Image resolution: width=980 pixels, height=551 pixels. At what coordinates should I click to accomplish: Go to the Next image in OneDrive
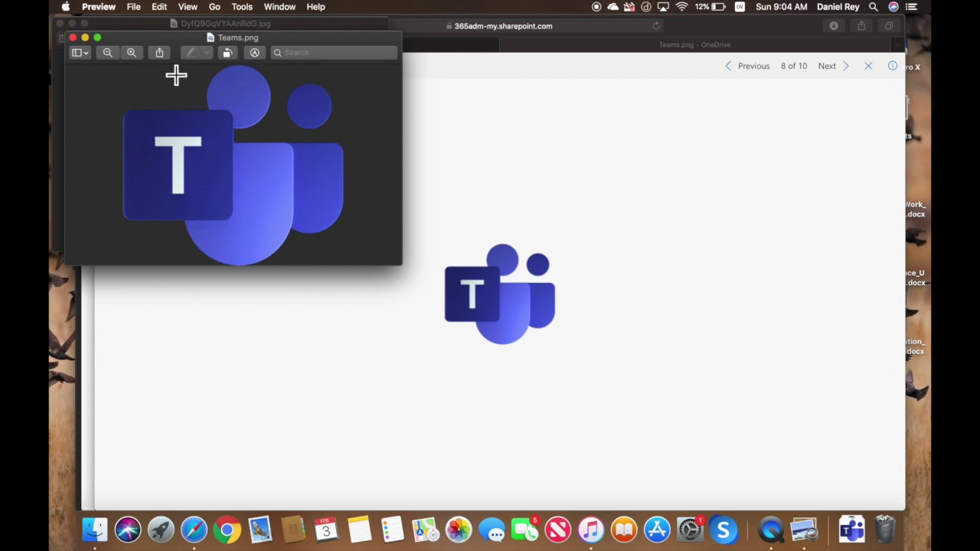[x=833, y=66]
